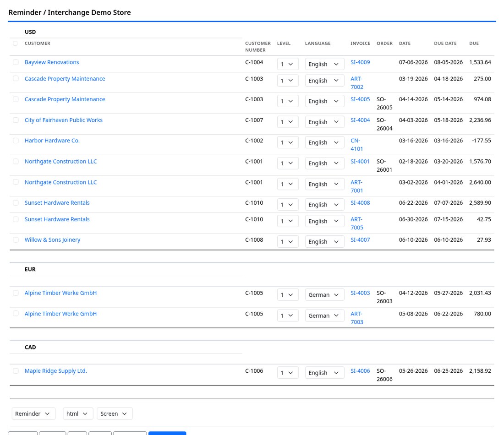This screenshot has width=504, height=435.
Task: Tick checkbox for Cascade Property Maintenance ART-7002 row
Action: tap(16, 79)
